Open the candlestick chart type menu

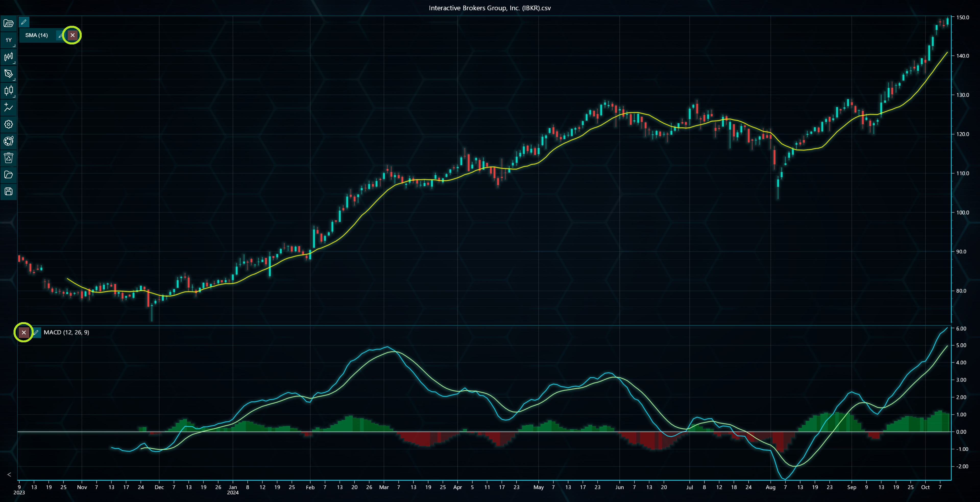[8, 57]
